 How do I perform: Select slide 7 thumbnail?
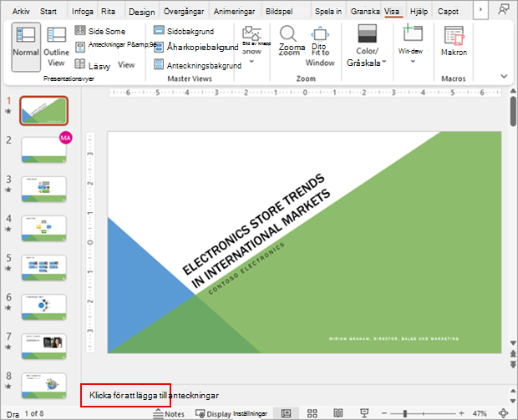pyautogui.click(x=44, y=347)
